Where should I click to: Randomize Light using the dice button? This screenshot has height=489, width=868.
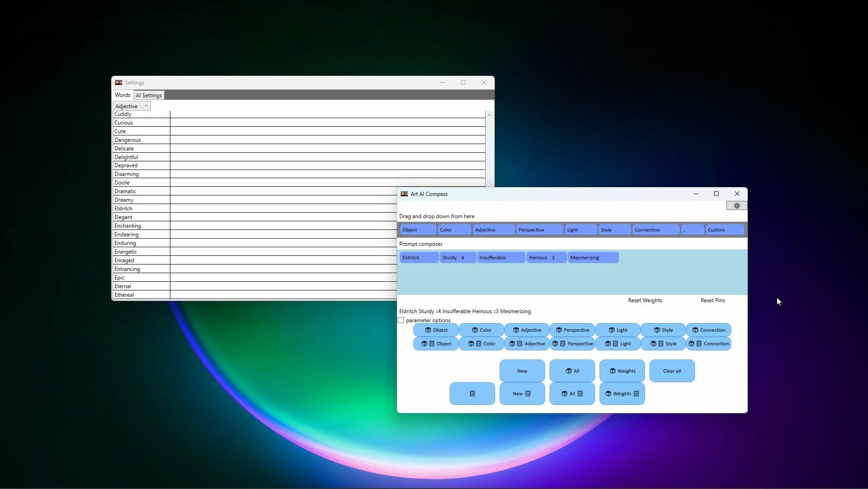pyautogui.click(x=617, y=330)
